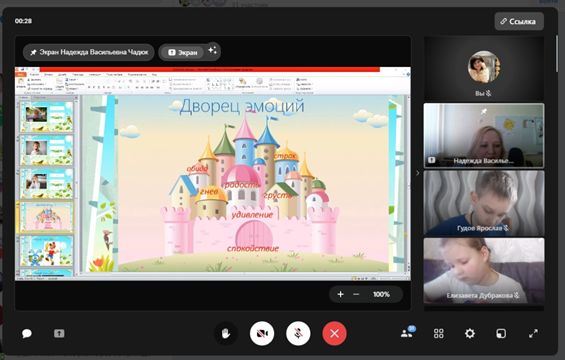Image resolution: width=565 pixels, height=360 pixels.
Task: Click the pin icon on Надежда's tile
Action: coord(484,112)
